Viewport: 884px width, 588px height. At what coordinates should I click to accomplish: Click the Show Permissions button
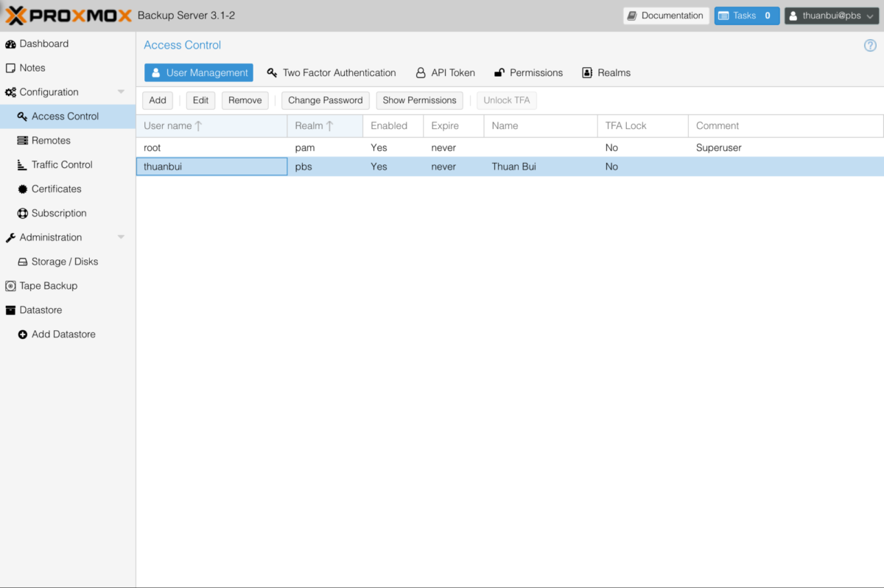[x=419, y=100]
